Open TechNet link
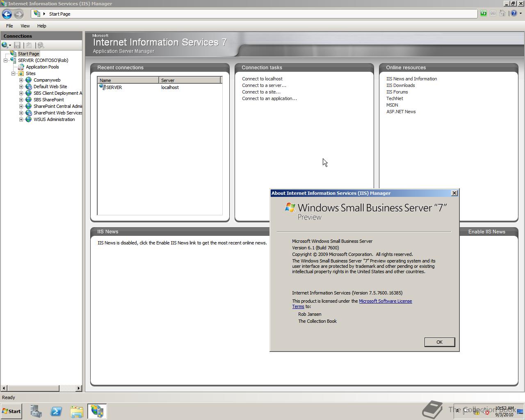Image resolution: width=525 pixels, height=420 pixels. pos(395,98)
